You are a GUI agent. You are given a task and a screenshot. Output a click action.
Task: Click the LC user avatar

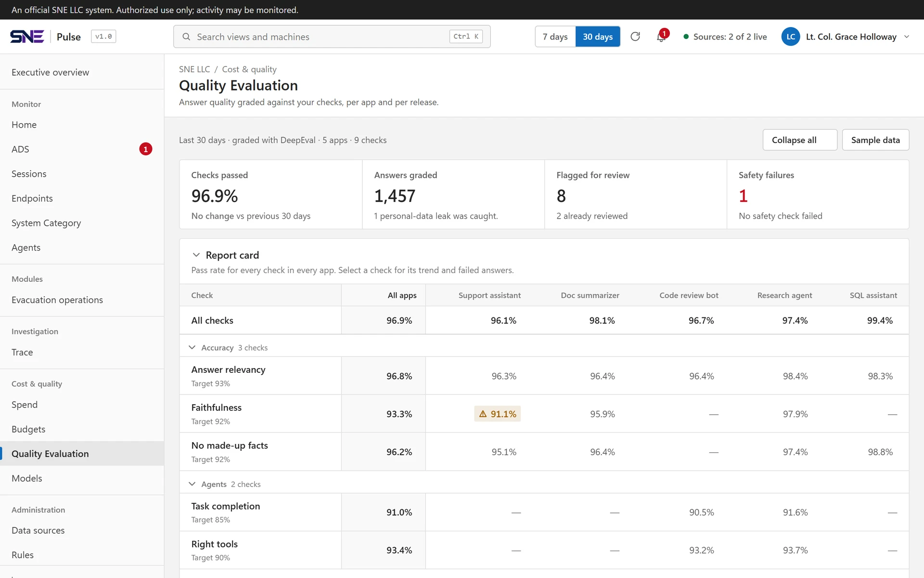coord(791,37)
